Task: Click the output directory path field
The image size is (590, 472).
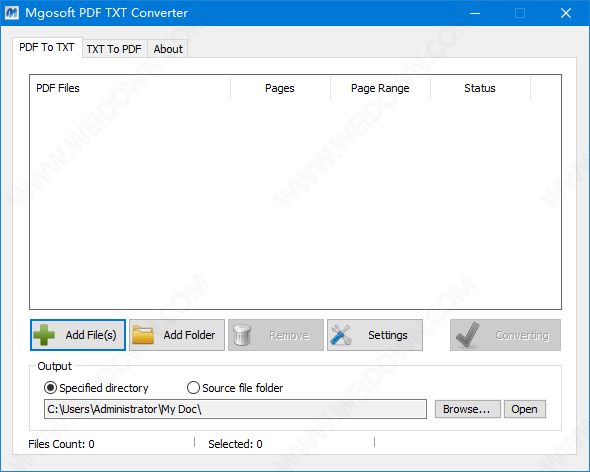Action: (235, 409)
